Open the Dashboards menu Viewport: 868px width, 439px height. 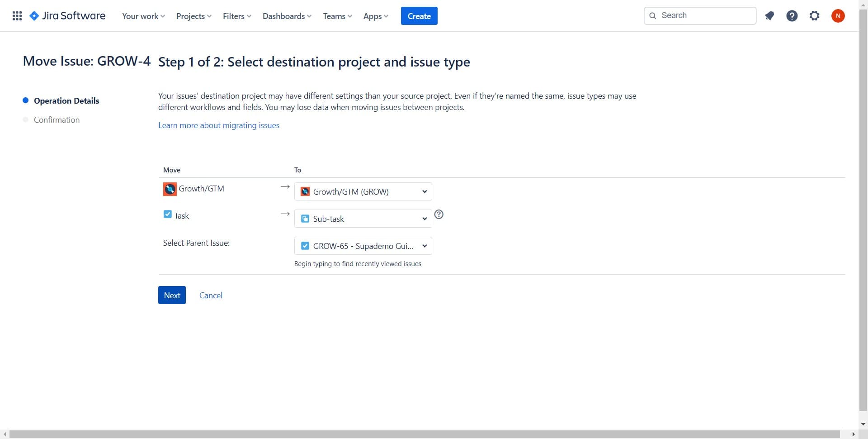287,16
